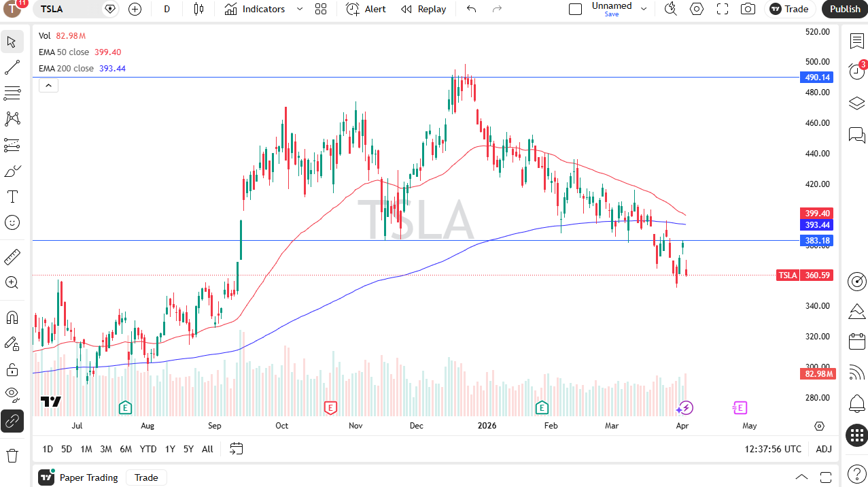This screenshot has height=487, width=868.
Task: Select the 1M time range
Action: tap(86, 449)
